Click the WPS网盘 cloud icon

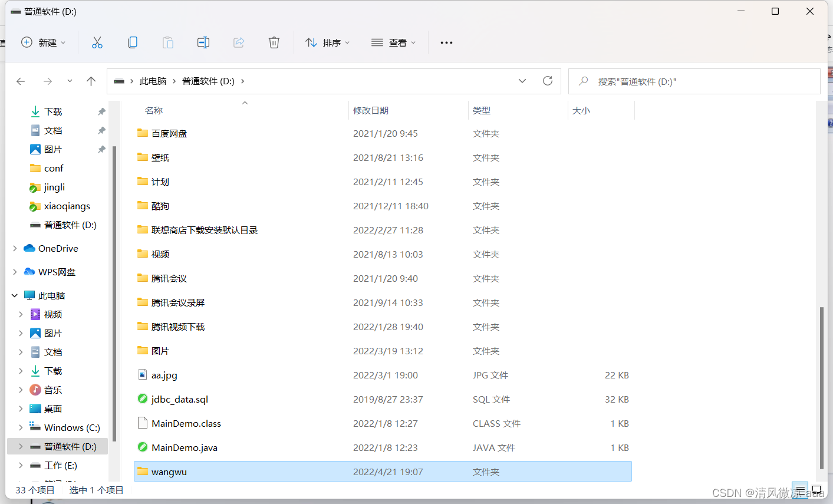click(x=29, y=272)
